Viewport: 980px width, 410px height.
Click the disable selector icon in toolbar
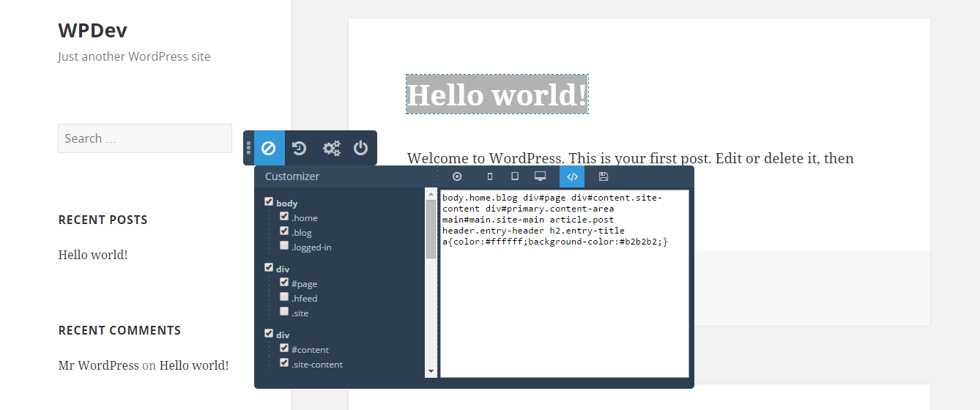269,148
